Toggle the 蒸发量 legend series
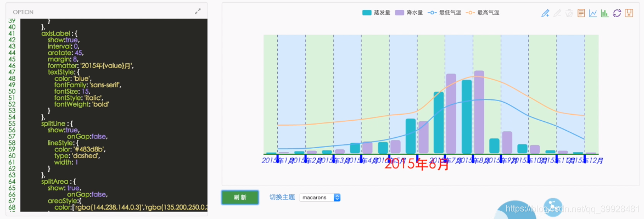The height and width of the screenshot is (219, 644). [376, 13]
